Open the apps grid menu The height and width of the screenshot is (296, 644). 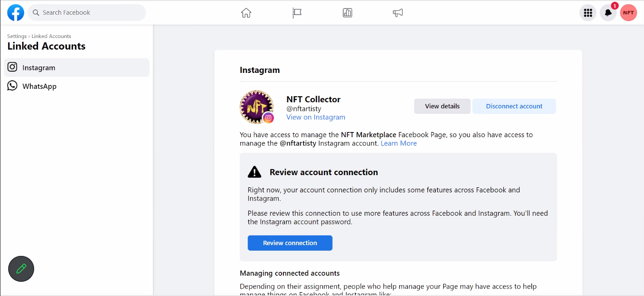tap(588, 13)
